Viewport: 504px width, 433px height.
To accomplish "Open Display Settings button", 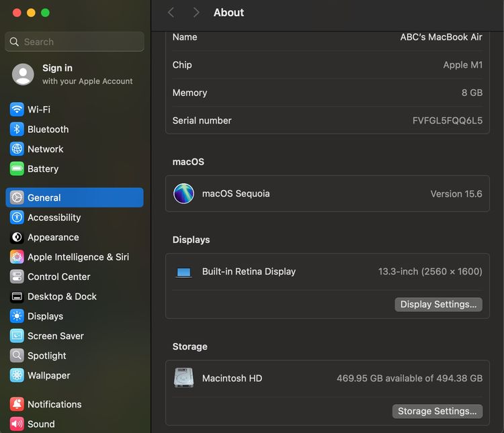I will [438, 304].
